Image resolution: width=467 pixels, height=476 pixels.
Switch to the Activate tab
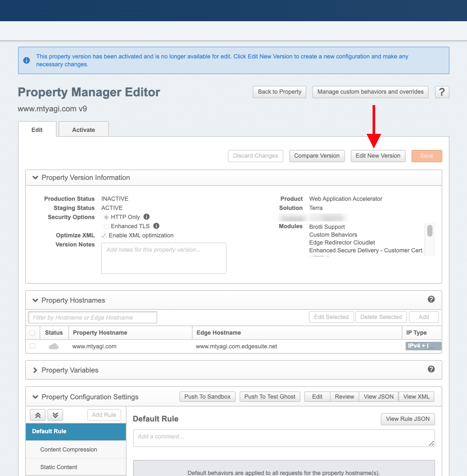point(83,130)
